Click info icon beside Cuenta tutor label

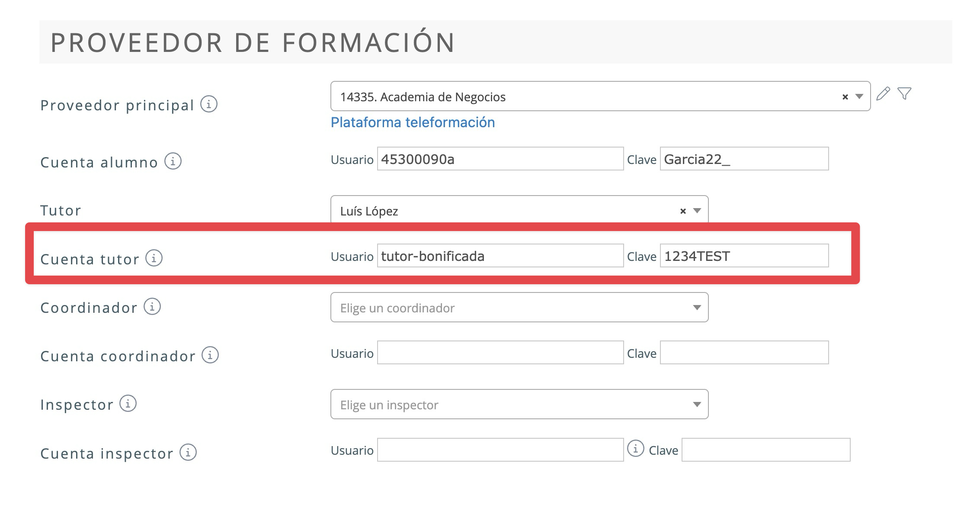coord(154,258)
